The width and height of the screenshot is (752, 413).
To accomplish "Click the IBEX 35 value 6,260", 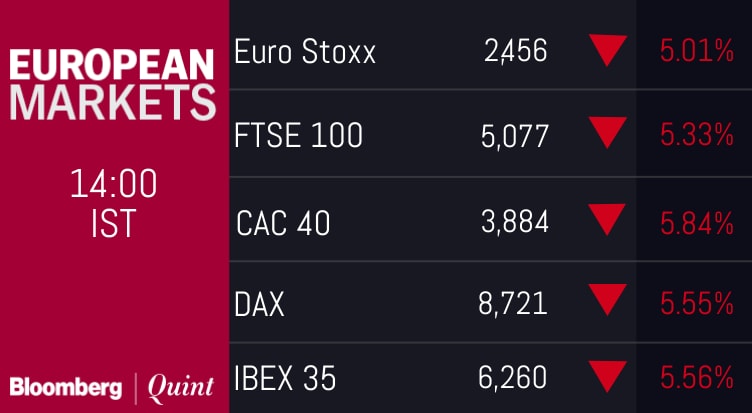I will (x=513, y=379).
